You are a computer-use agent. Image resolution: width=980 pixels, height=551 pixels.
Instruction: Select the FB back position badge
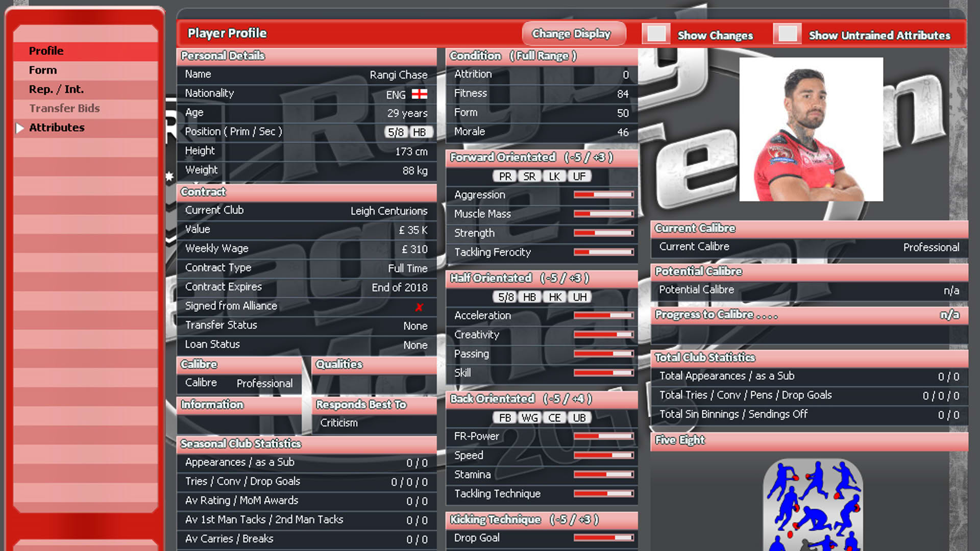pyautogui.click(x=505, y=418)
